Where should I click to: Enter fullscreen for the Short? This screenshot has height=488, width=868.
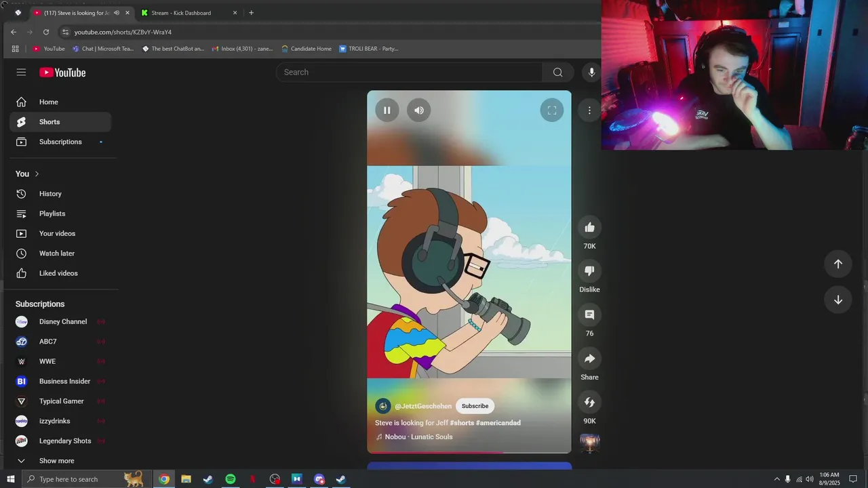click(552, 110)
